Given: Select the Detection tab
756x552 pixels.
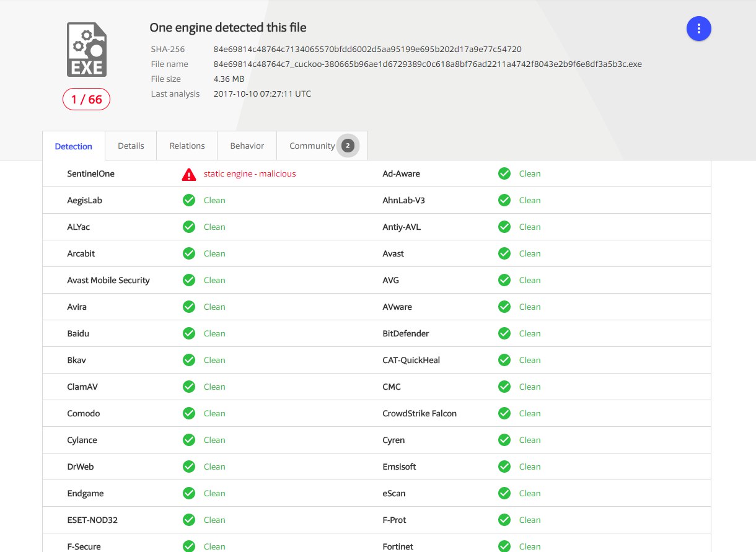Looking at the screenshot, I should 73,146.
